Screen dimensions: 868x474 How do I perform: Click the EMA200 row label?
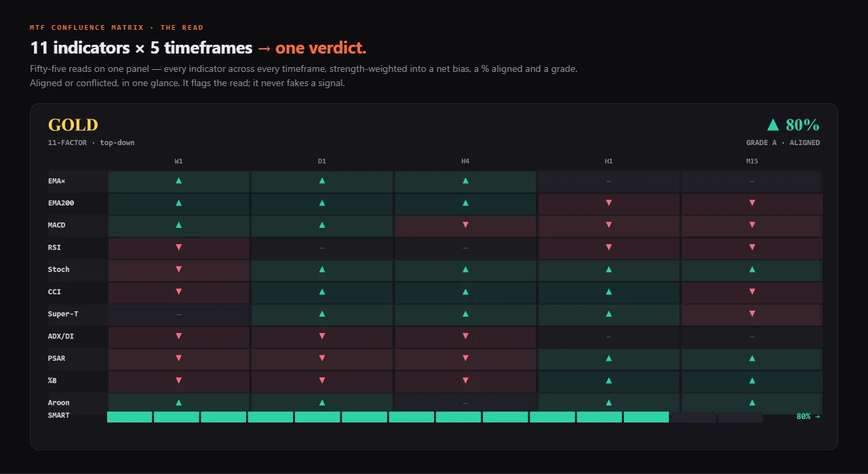tap(61, 203)
